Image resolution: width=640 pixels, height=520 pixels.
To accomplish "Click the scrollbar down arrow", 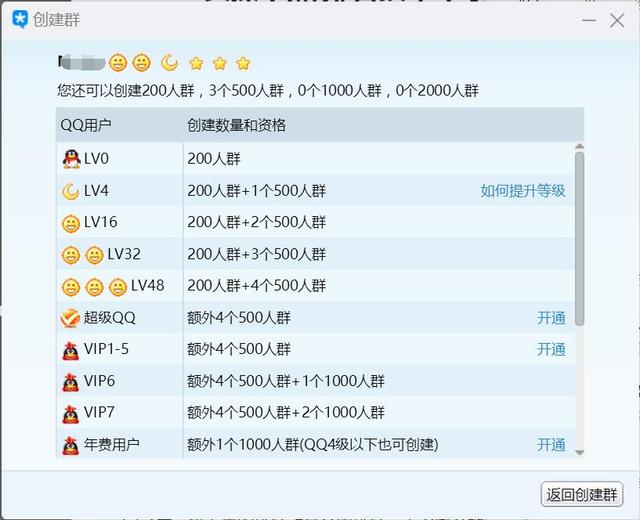I will pos(579,452).
